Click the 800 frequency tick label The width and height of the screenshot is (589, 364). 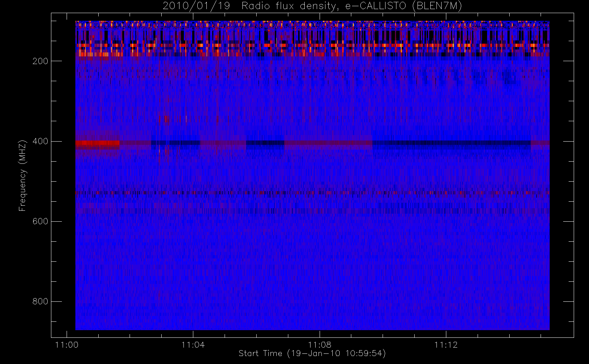click(40, 301)
